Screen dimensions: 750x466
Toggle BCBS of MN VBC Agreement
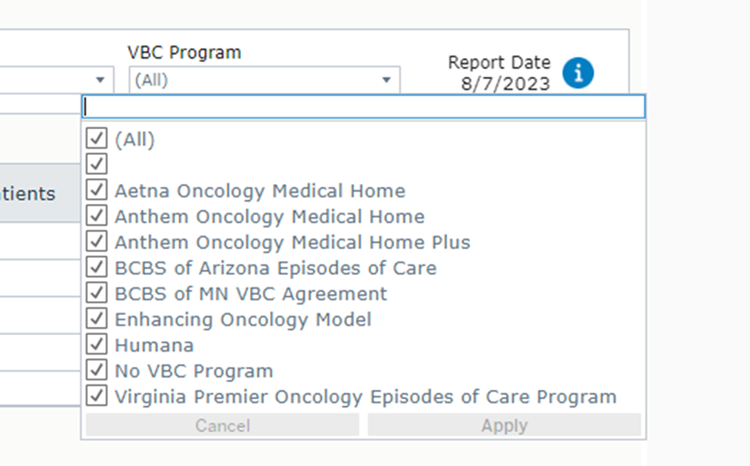coord(97,294)
